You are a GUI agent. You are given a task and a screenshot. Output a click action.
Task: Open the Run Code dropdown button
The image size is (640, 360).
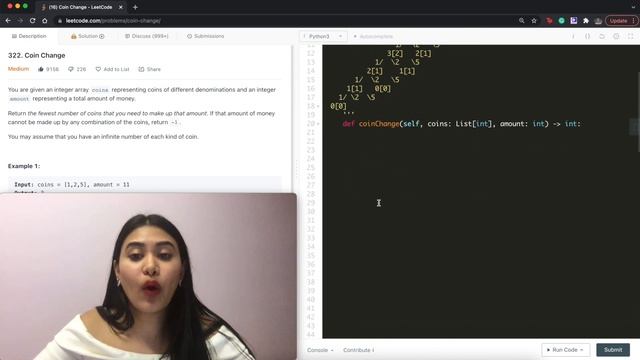565,350
